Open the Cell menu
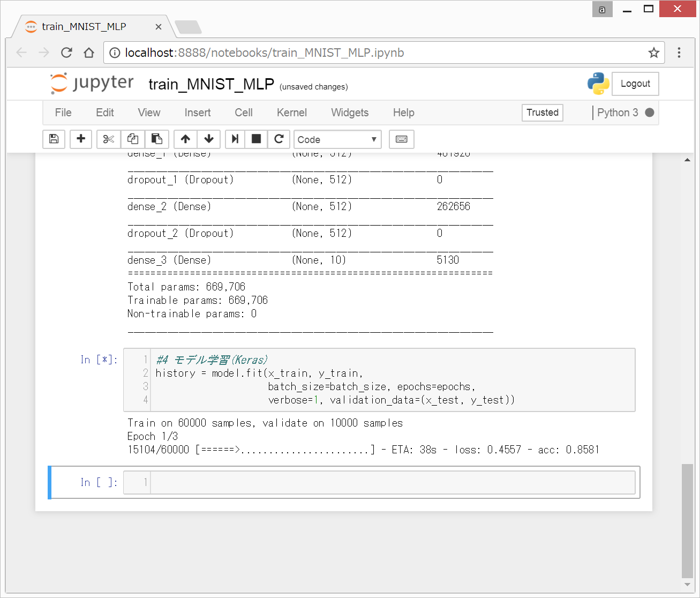 [x=243, y=113]
